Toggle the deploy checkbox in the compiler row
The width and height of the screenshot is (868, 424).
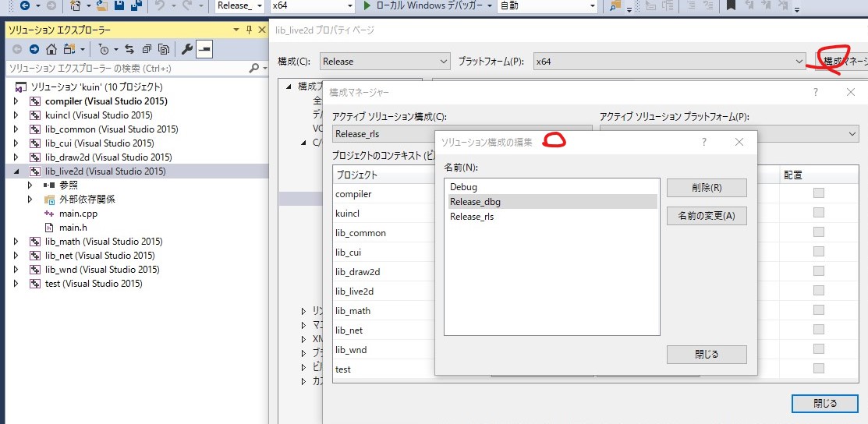coord(818,193)
